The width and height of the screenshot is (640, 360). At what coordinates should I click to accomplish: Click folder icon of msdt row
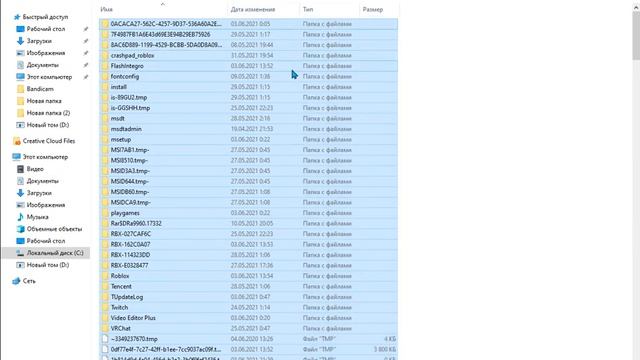pyautogui.click(x=105, y=118)
